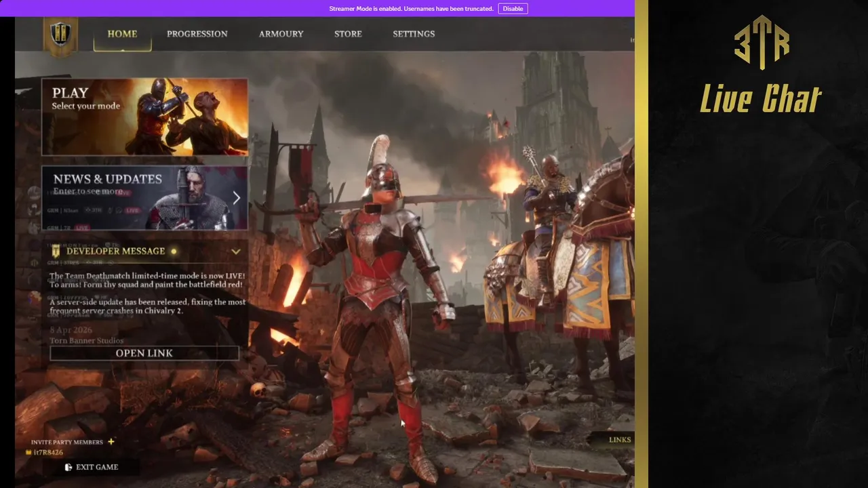Open the ARMOURY tab
This screenshot has height=488, width=868.
pyautogui.click(x=281, y=34)
